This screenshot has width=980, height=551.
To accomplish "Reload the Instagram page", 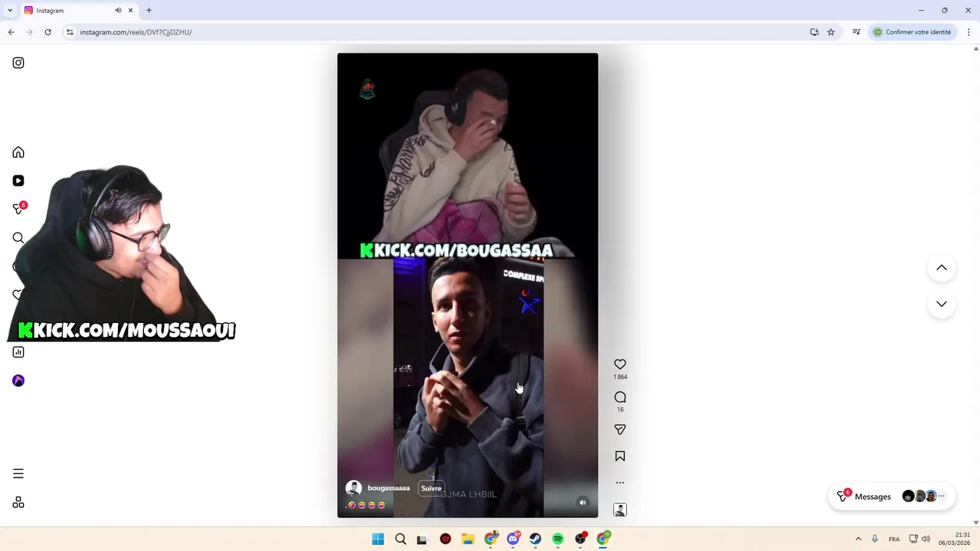I will tap(47, 32).
